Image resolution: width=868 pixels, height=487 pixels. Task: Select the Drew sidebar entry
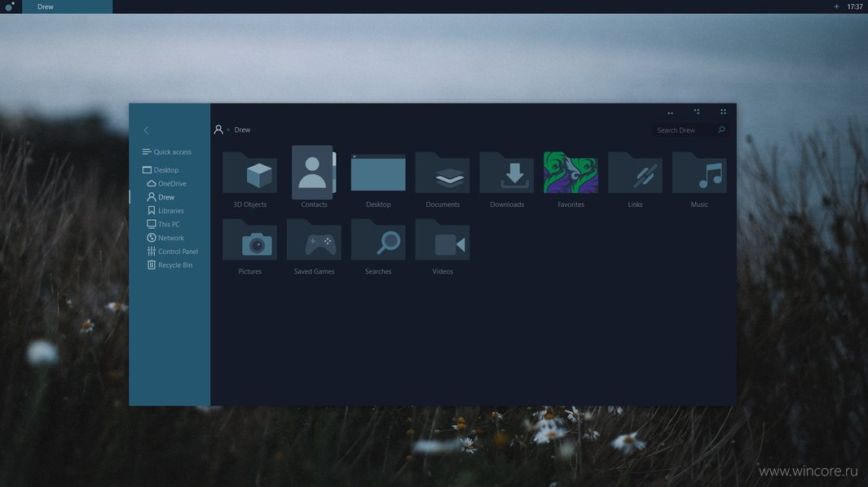(x=161, y=197)
